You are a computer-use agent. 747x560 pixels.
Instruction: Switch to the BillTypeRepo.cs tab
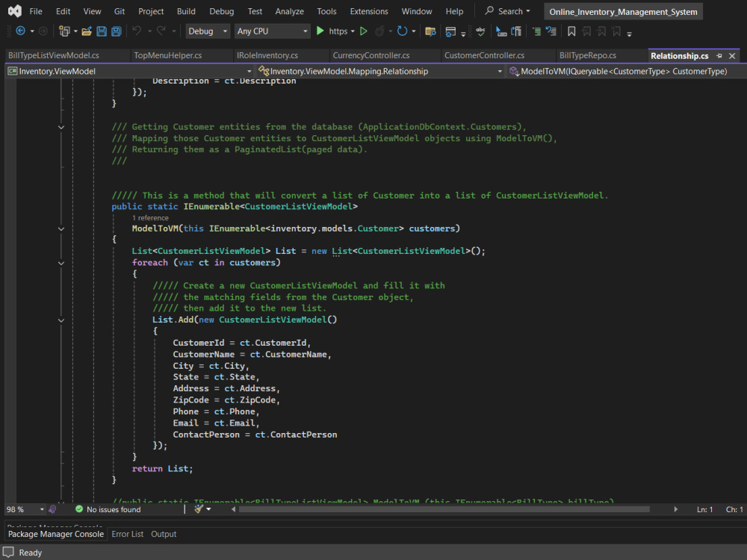[x=587, y=55]
